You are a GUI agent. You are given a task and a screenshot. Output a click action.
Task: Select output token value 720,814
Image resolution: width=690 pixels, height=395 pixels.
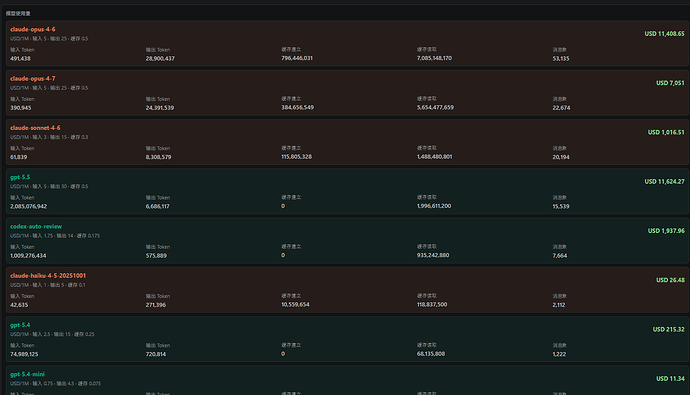(156, 354)
